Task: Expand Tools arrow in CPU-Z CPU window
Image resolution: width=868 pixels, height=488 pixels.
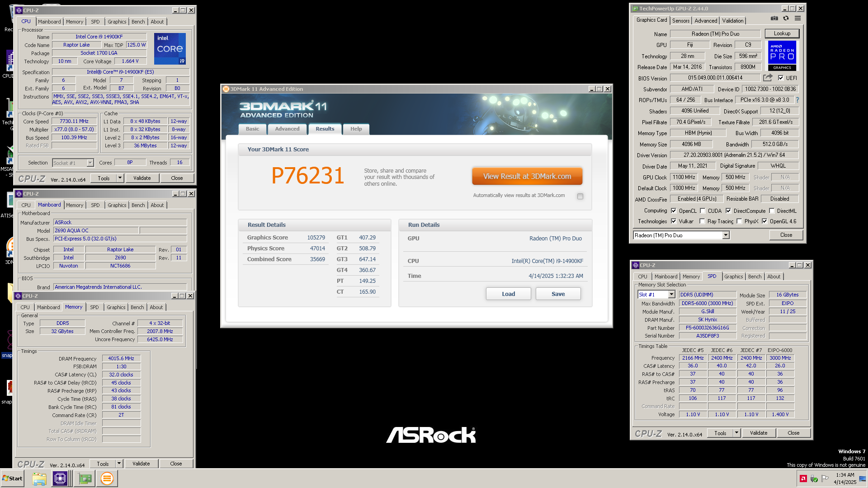Action: 120,178
